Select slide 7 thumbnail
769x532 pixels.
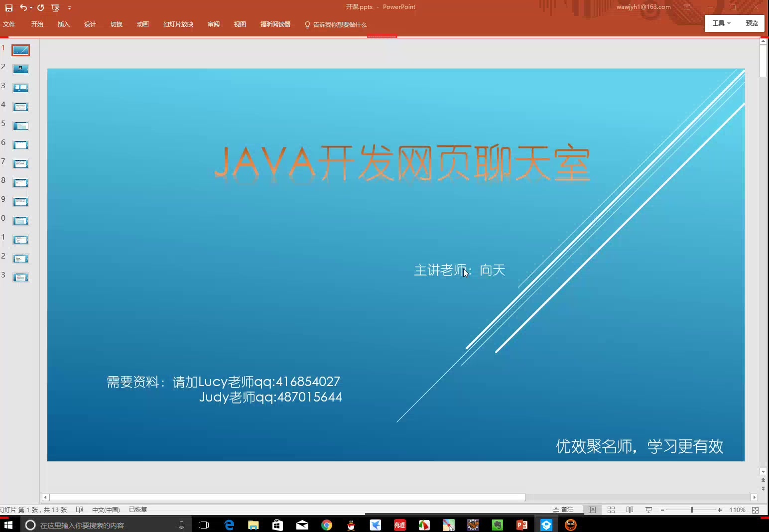(x=20, y=164)
